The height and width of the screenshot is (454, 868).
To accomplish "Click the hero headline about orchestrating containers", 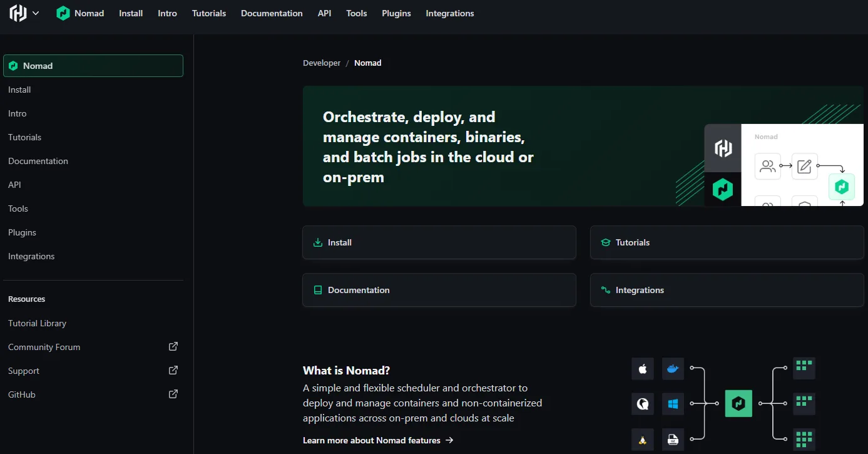I will click(428, 147).
